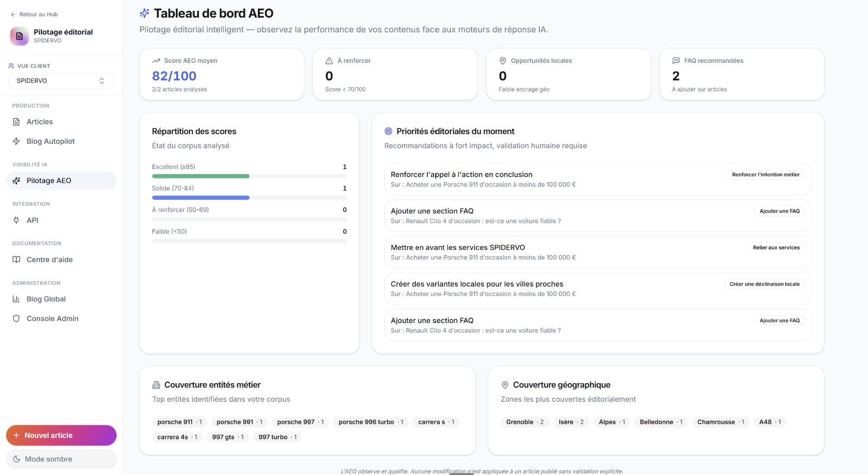Screen dimensions: 868x475
Task: Click the Console Admin shield icon
Action: 16,318
